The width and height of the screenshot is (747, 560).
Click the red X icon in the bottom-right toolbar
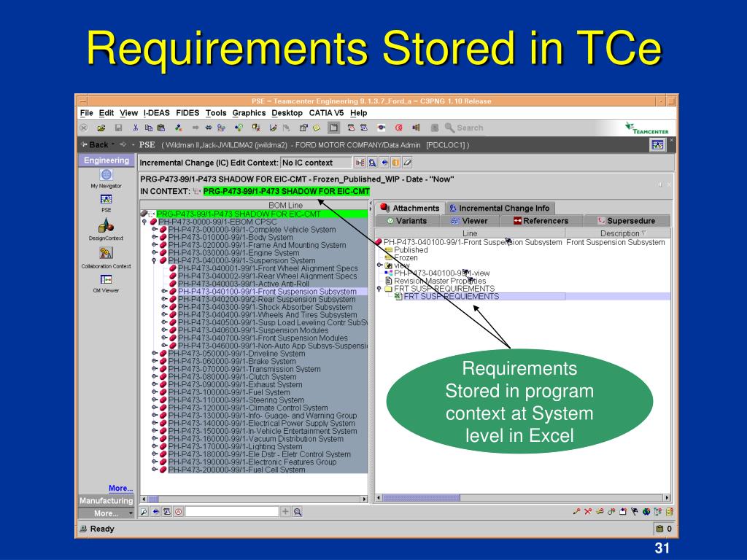coord(588,512)
